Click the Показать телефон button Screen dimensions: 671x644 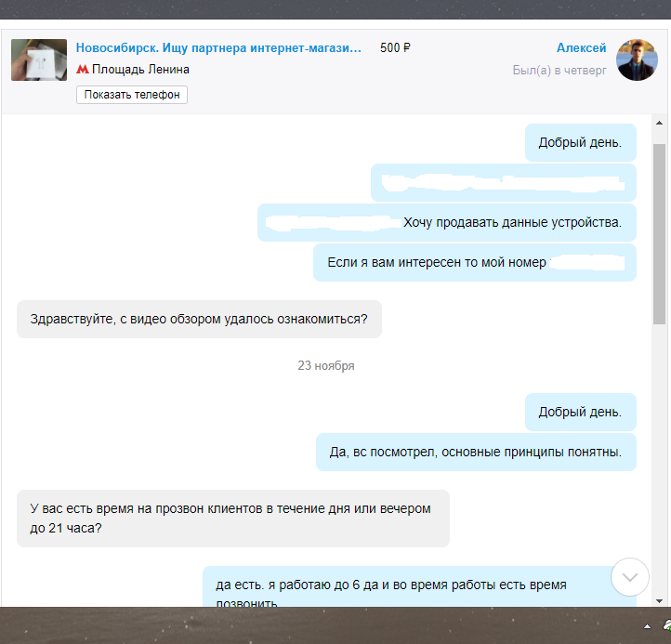point(132,95)
